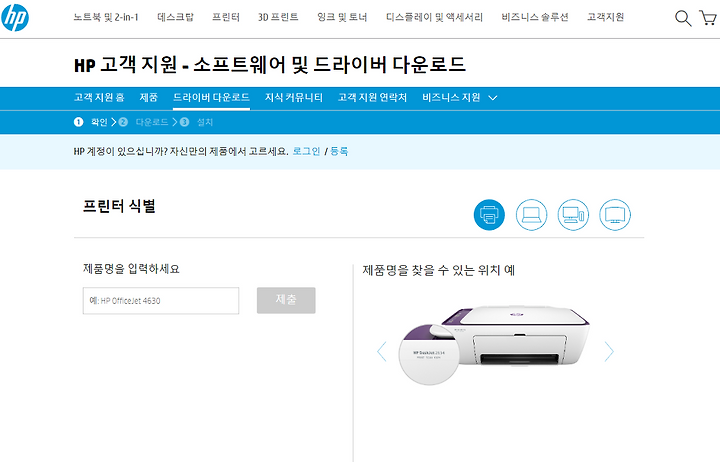
Task: Show next example image with right arrow
Action: 609,351
